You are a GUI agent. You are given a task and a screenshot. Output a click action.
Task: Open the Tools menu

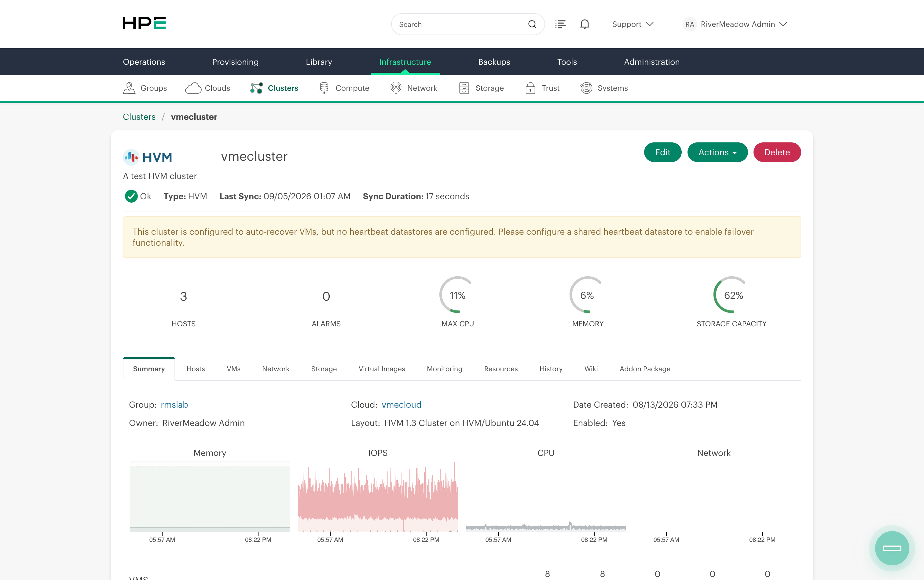(x=567, y=62)
